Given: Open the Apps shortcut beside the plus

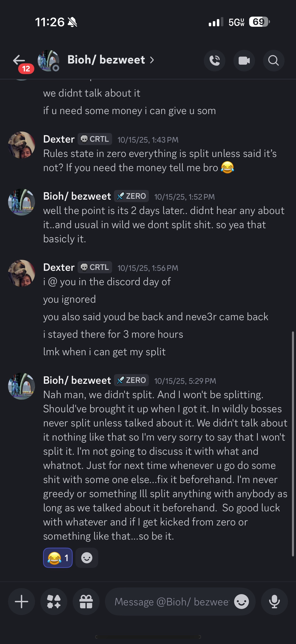Looking at the screenshot, I should pyautogui.click(x=54, y=602).
